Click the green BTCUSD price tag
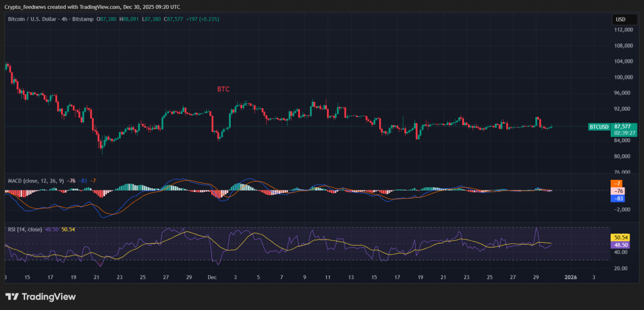 (x=599, y=127)
